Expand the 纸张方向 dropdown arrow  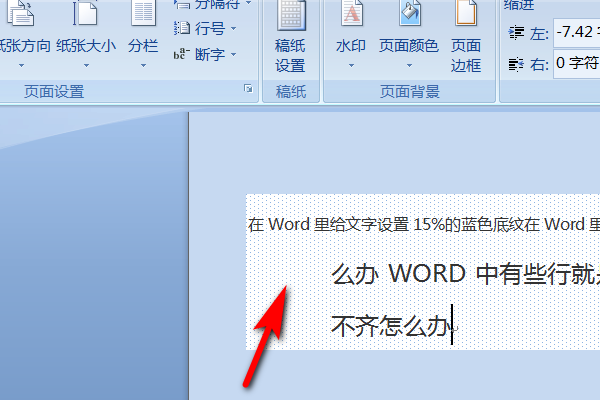pyautogui.click(x=21, y=66)
